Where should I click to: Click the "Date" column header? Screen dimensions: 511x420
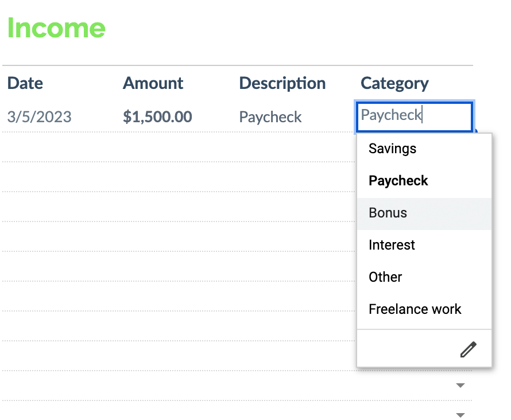[x=25, y=83]
